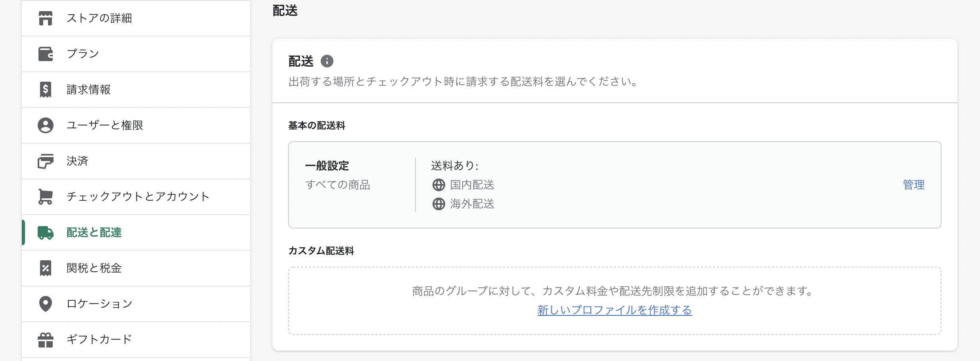Click the green delivery truck icon
Screen dimensions: 980x361
tap(46, 232)
